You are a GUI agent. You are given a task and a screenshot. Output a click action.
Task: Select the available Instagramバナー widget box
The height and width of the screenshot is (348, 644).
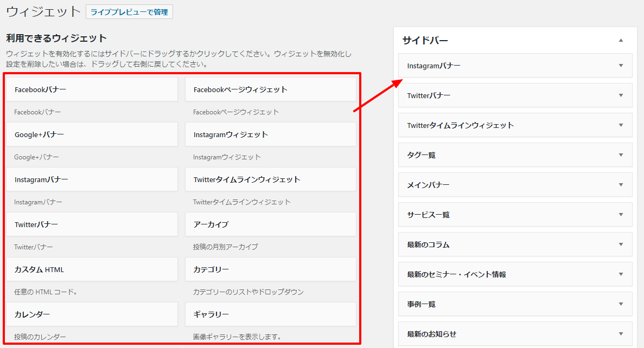[92, 179]
